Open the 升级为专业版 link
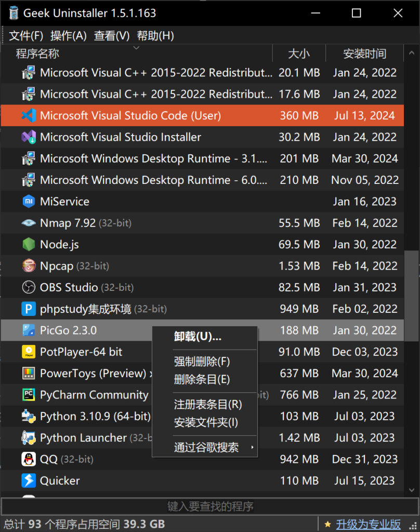This screenshot has height=532, width=420. point(368,525)
